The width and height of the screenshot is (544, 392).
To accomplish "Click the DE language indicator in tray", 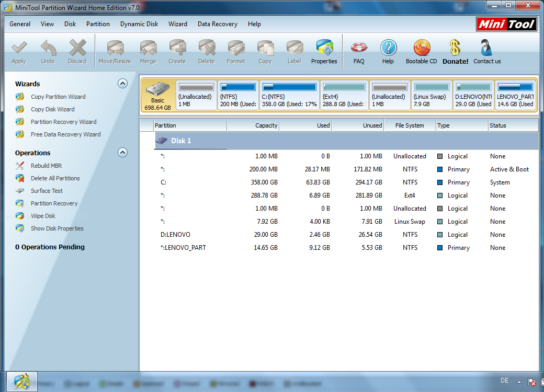I will [x=504, y=381].
